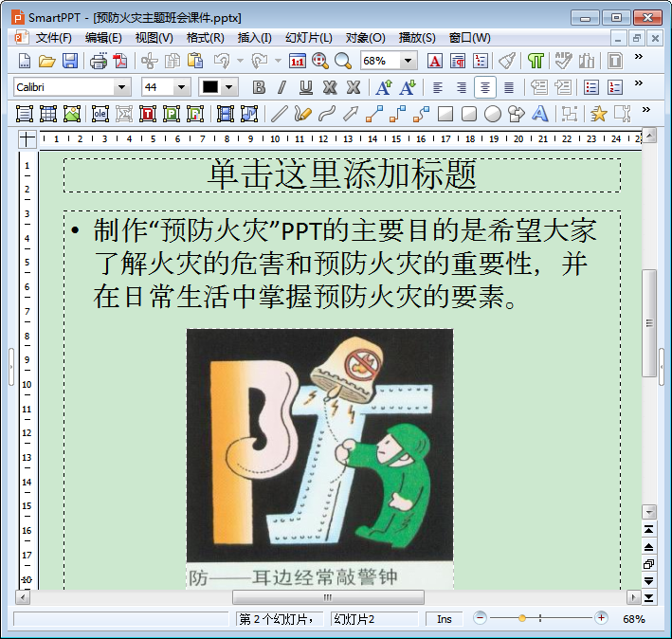Open the 幻灯片(L) menu

[x=309, y=38]
